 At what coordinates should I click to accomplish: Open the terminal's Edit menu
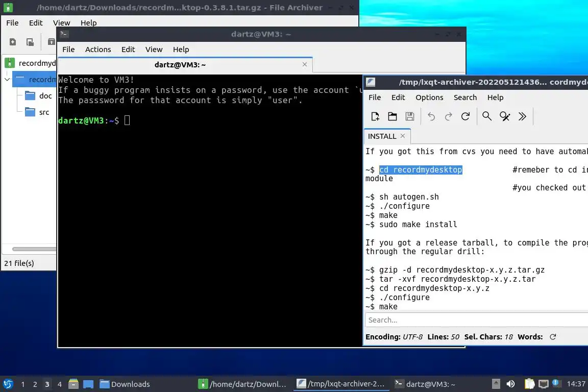pos(128,50)
